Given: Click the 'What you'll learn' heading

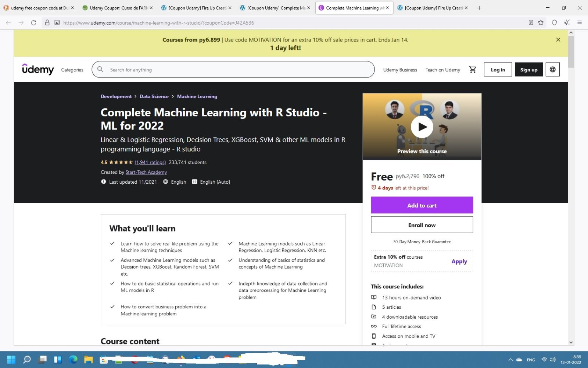Looking at the screenshot, I should point(142,229).
